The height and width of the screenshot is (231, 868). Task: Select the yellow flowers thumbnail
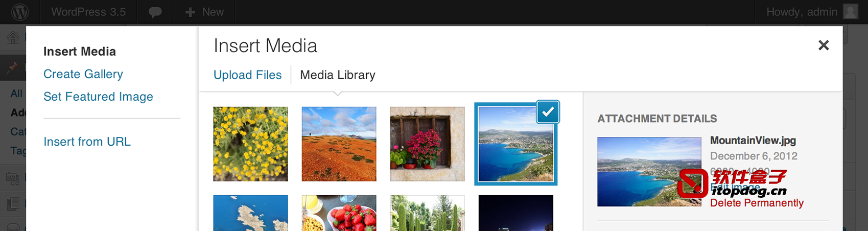pyautogui.click(x=250, y=144)
